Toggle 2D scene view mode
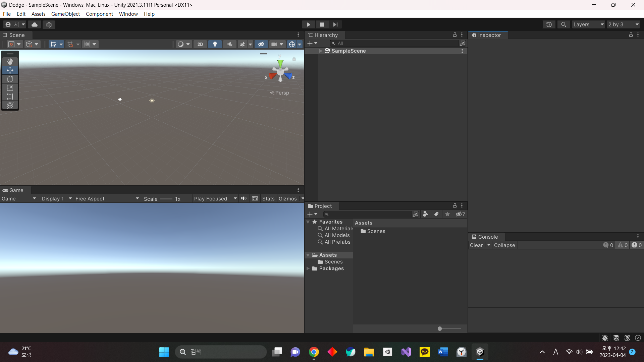Screen dimensions: 644x362 [x=200, y=44]
